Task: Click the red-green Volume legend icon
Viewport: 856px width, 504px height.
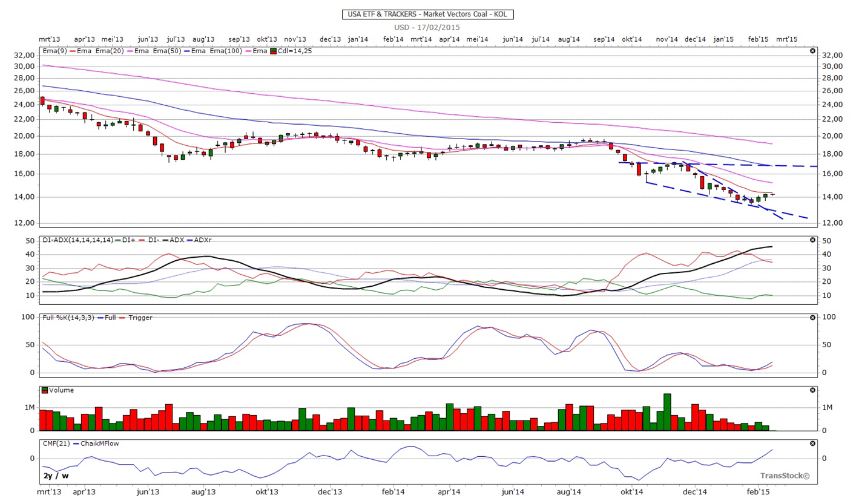Action: [44, 390]
